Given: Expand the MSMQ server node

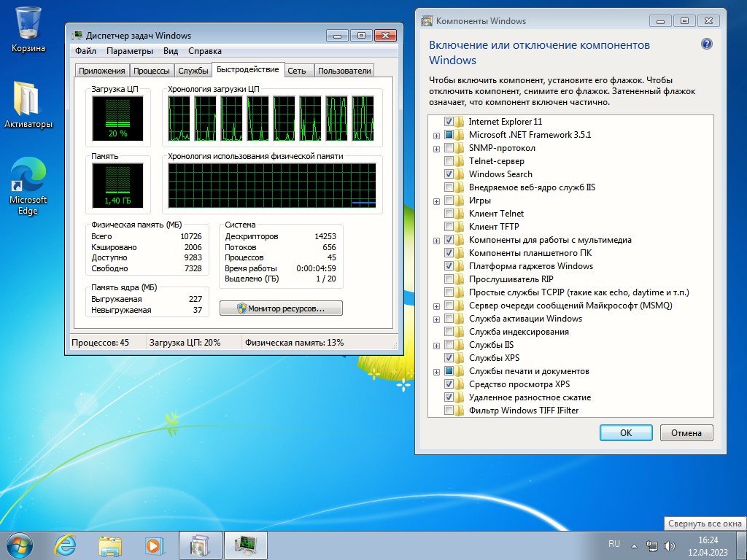Looking at the screenshot, I should 436,306.
